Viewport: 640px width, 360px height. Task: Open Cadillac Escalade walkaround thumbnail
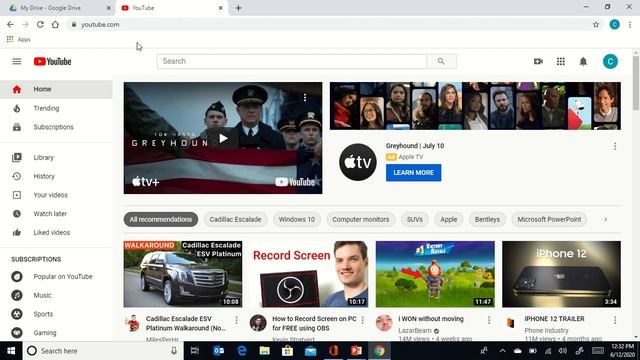pos(183,274)
